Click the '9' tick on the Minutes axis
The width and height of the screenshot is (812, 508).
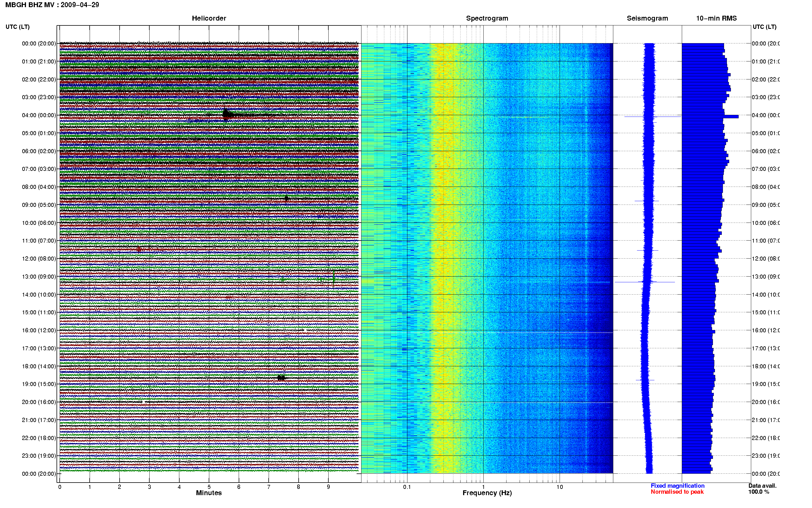tap(328, 487)
